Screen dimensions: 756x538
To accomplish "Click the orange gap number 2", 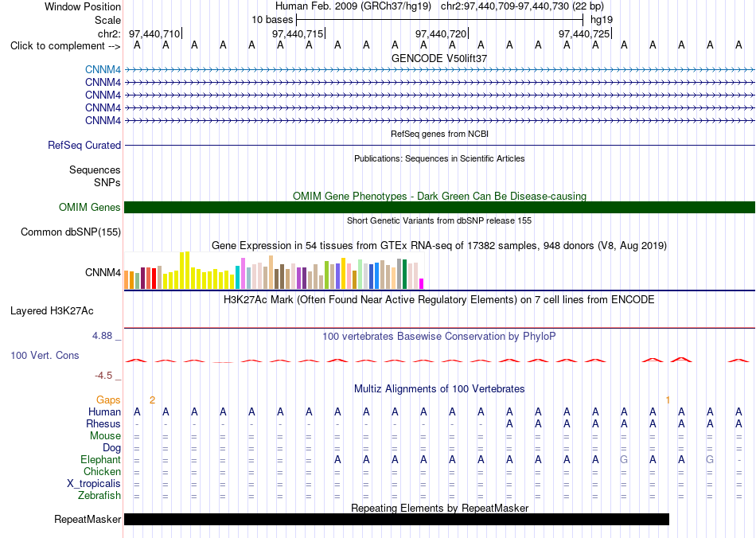I will [152, 400].
